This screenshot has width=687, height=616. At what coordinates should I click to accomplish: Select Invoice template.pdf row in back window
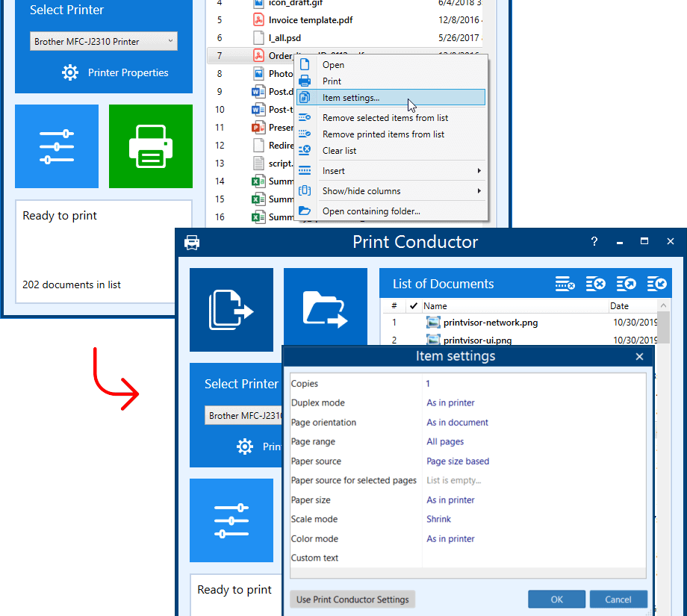coord(344,20)
